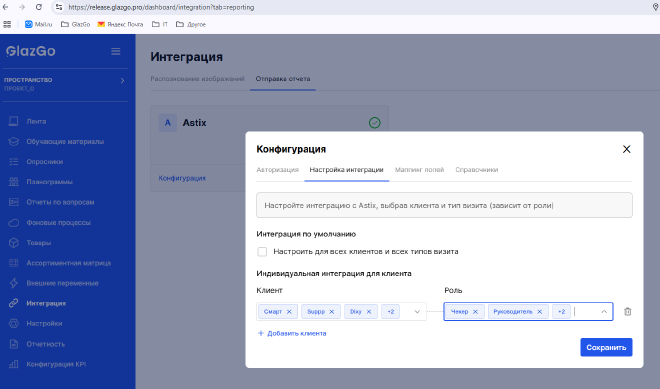Click the Интеграция link icon in the sidebar
This screenshot has height=389, width=660.
point(13,303)
